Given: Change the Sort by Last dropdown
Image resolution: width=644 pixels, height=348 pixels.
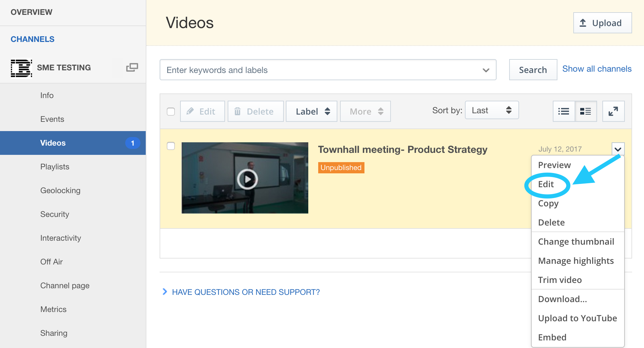Looking at the screenshot, I should tap(492, 110).
